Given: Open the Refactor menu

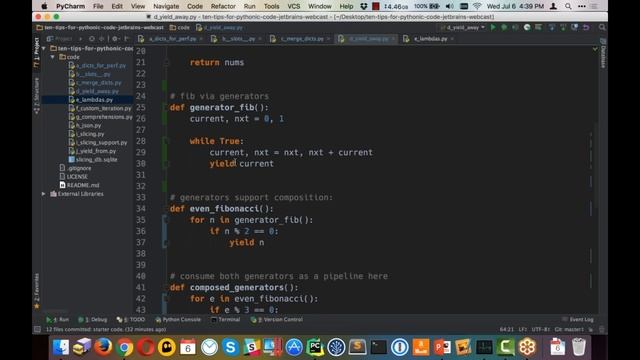Looking at the screenshot, I should [223, 6].
